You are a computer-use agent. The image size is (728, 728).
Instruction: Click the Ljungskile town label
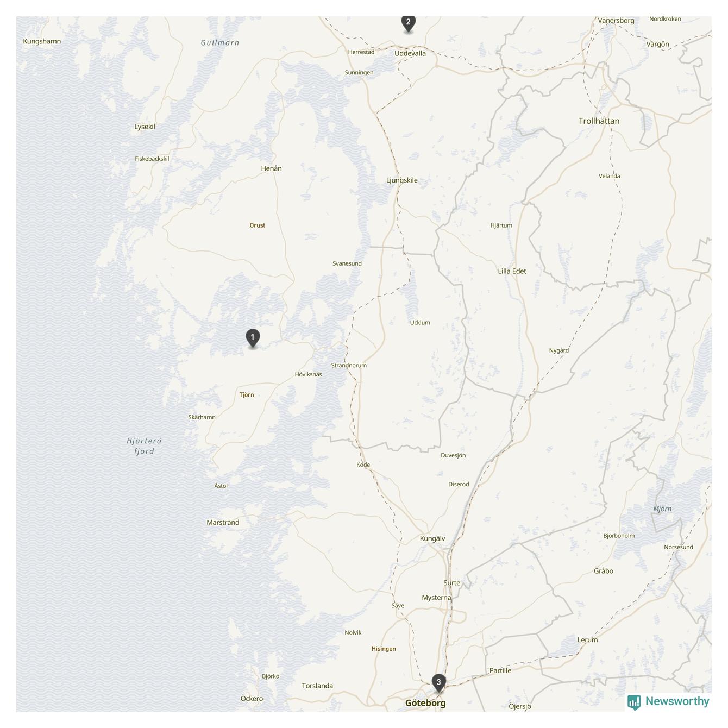point(402,180)
